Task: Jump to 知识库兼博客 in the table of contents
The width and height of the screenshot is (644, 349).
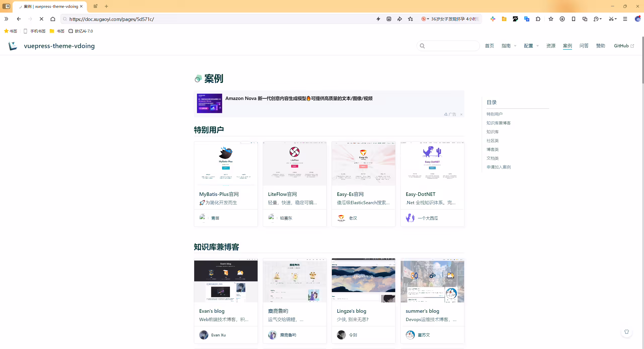Action: pyautogui.click(x=498, y=123)
